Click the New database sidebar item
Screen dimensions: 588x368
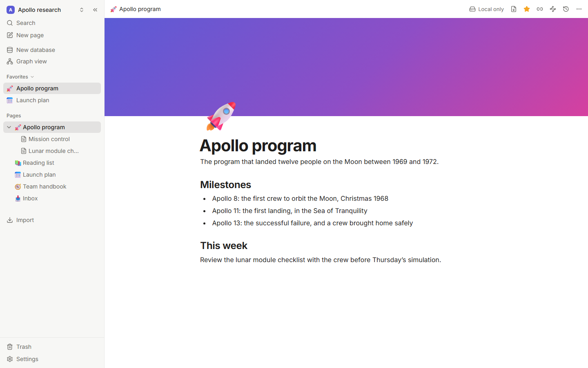coord(52,50)
